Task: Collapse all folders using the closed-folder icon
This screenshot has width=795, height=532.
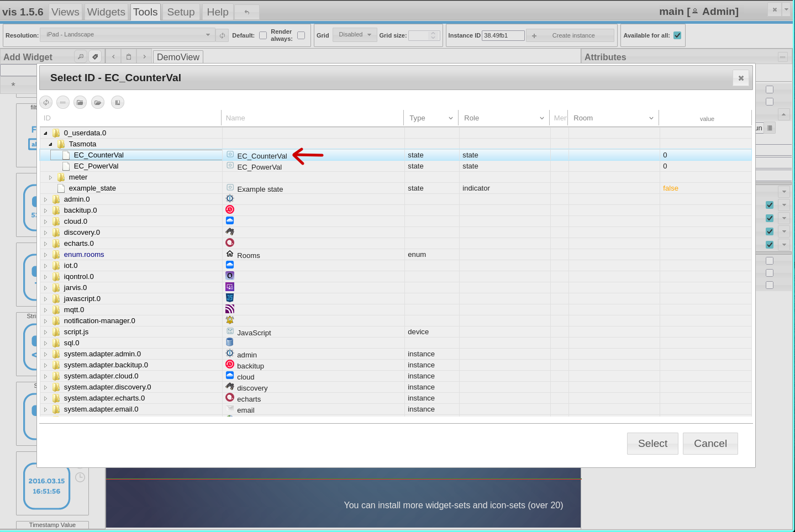Action: (80, 102)
